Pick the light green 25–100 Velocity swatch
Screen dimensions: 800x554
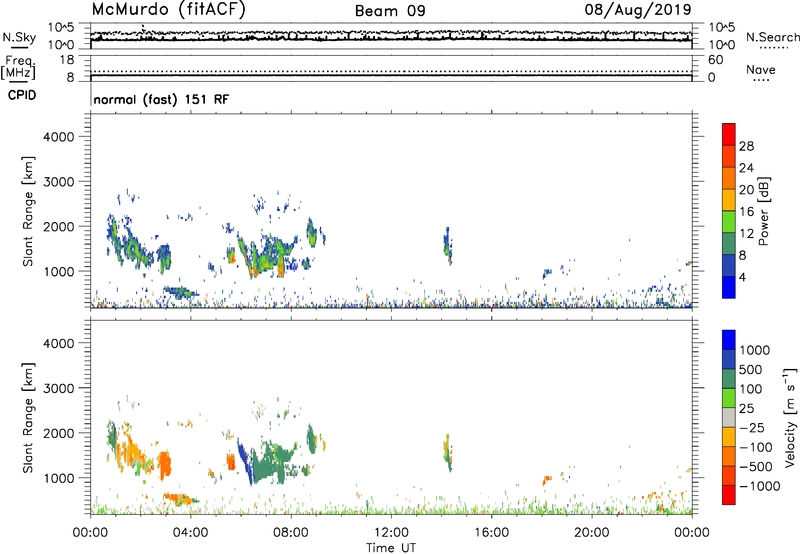coord(729,398)
